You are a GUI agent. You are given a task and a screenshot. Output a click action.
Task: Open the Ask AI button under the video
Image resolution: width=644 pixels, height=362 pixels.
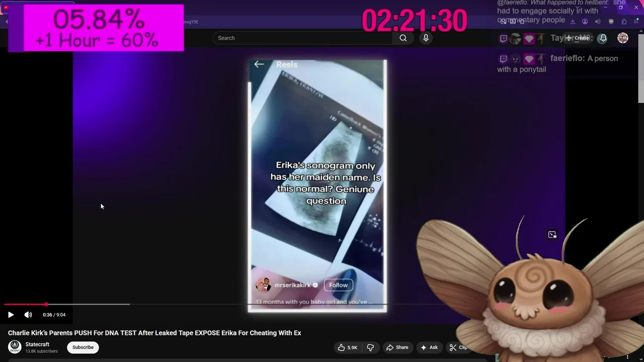429,347
